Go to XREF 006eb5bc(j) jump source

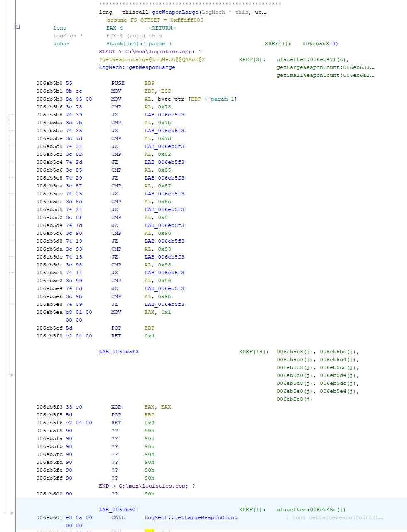pyautogui.click(x=339, y=352)
